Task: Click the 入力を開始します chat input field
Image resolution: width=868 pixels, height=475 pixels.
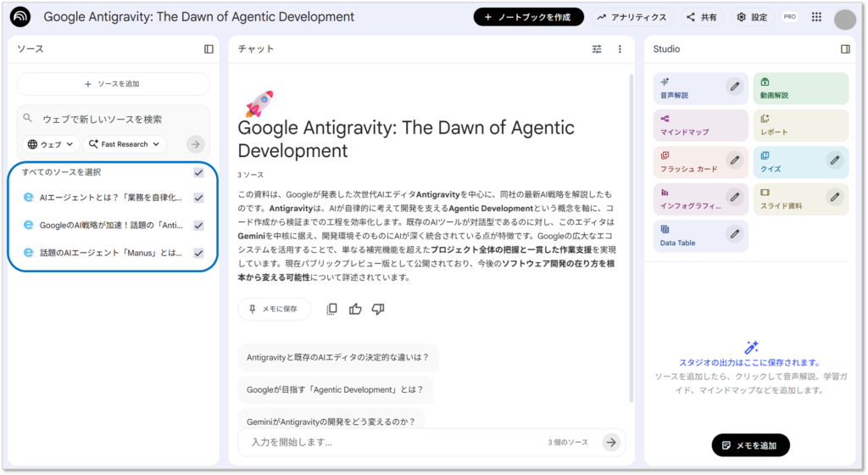Action: (390, 442)
